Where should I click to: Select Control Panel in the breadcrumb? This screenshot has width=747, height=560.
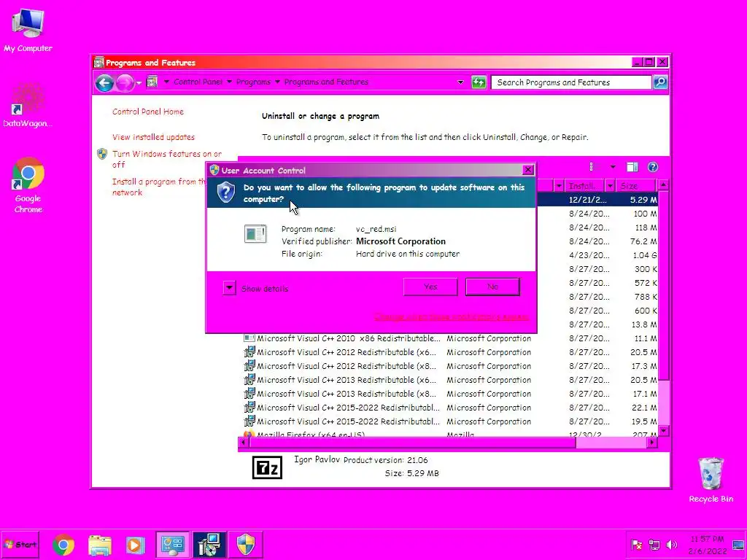tap(198, 82)
